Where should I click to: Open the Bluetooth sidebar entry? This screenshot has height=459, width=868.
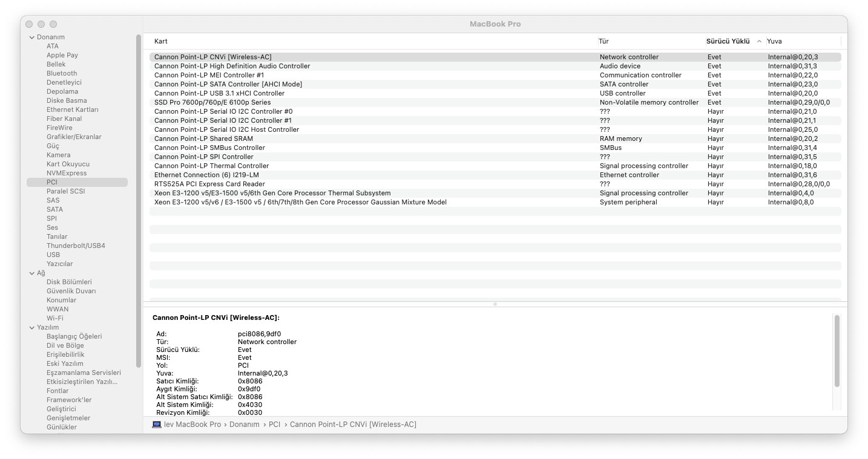(62, 73)
